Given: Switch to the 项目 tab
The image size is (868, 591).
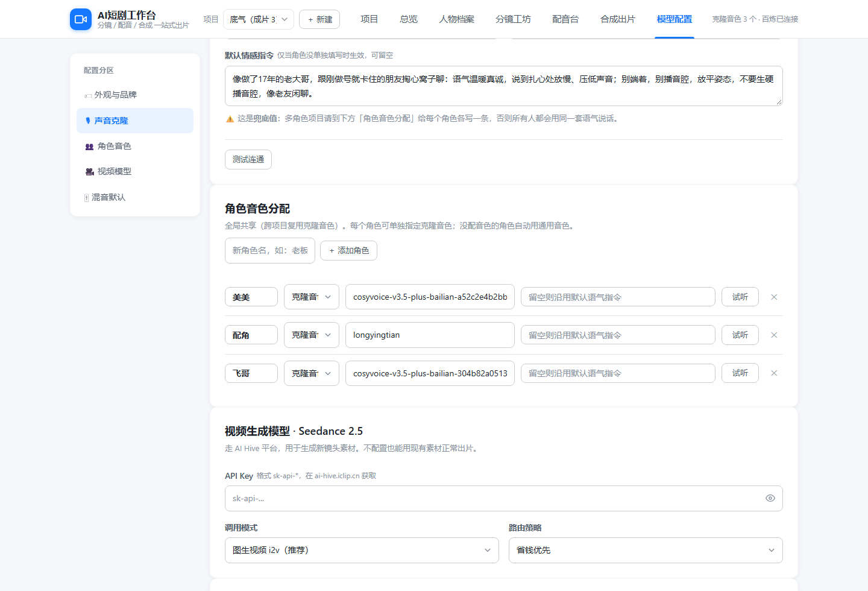Looking at the screenshot, I should tap(369, 19).
